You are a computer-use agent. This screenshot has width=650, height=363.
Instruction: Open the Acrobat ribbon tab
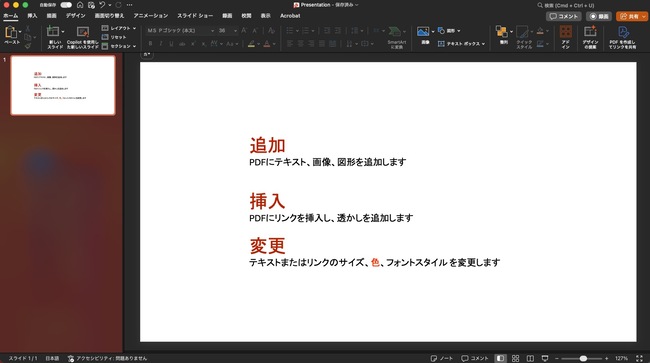290,16
